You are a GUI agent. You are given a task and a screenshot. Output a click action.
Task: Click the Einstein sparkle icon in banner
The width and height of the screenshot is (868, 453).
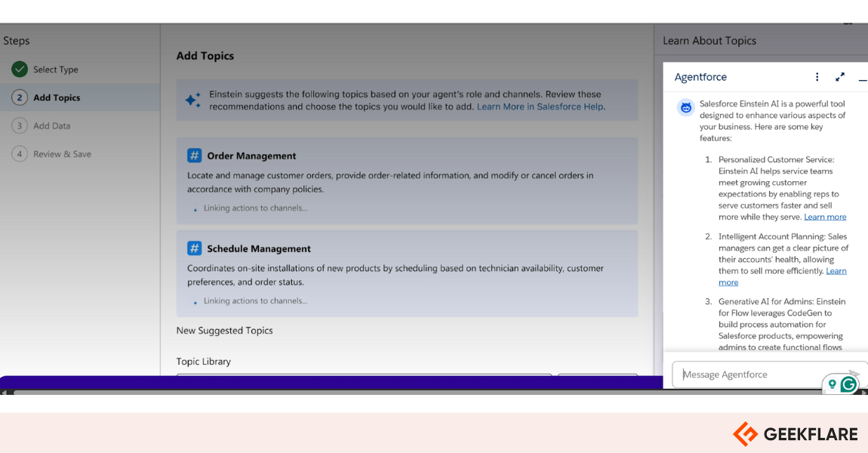pyautogui.click(x=193, y=100)
